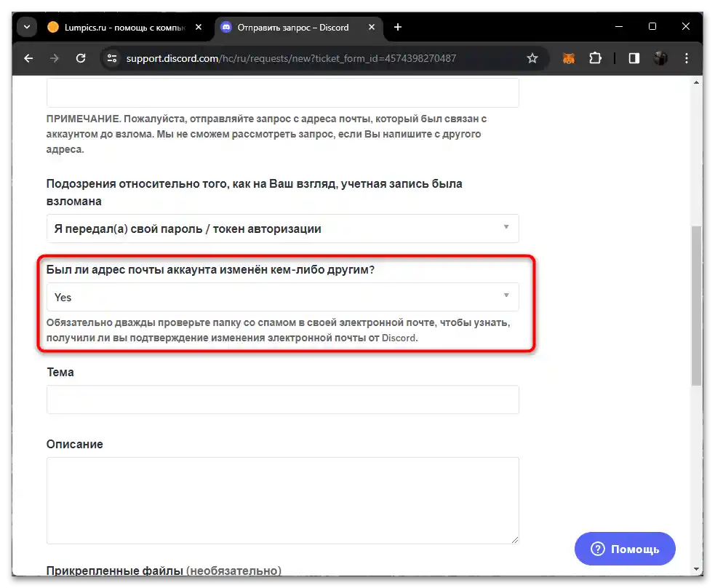Image resolution: width=715 pixels, height=588 pixels.
Task: Open the Помощь help widget
Action: pos(625,549)
